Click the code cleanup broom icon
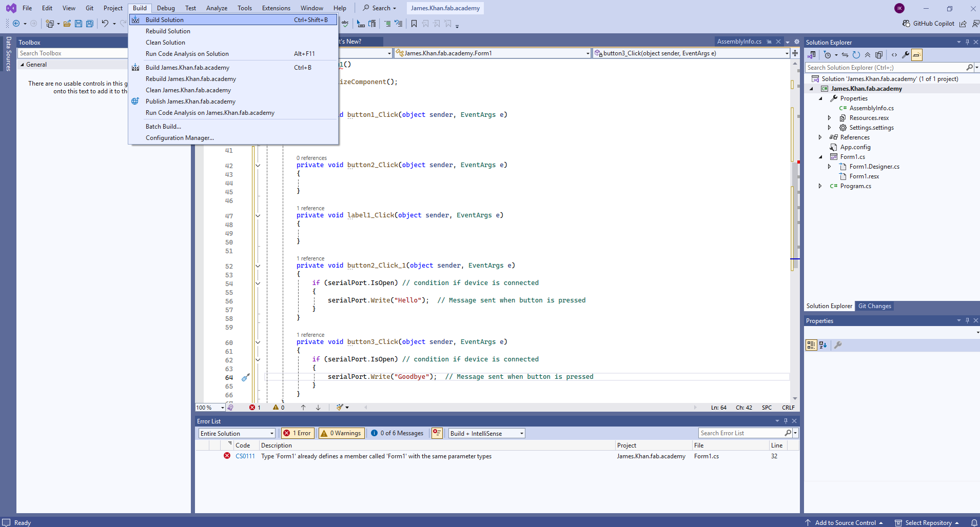The height and width of the screenshot is (527, 980). tap(340, 408)
